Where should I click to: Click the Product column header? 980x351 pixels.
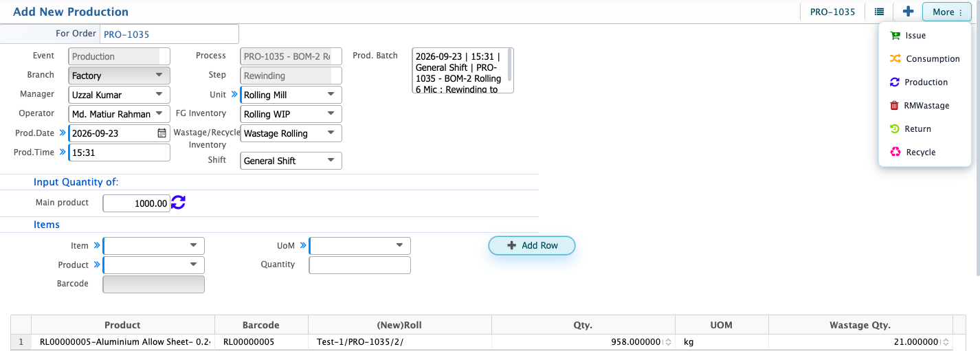pos(123,325)
